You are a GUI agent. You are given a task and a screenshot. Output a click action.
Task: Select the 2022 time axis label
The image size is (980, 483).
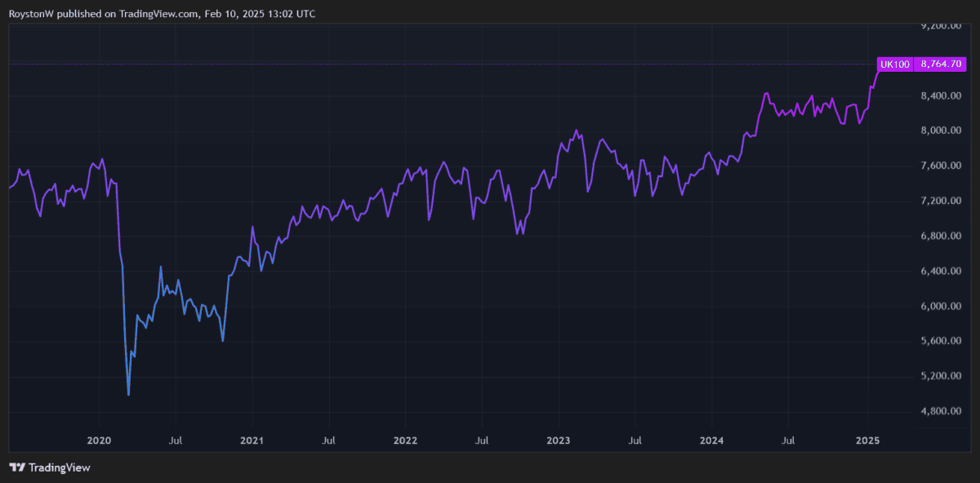[405, 441]
